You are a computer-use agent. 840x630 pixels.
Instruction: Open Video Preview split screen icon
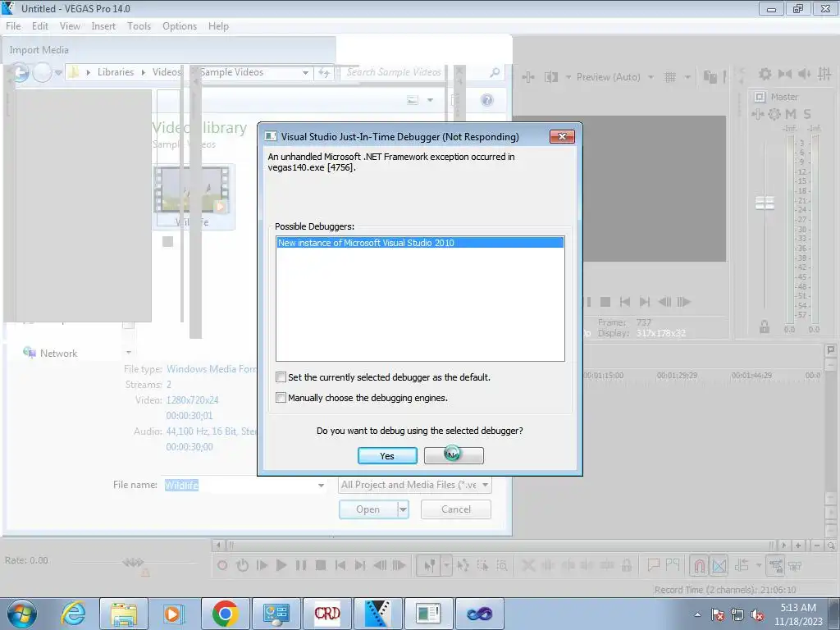tap(551, 77)
